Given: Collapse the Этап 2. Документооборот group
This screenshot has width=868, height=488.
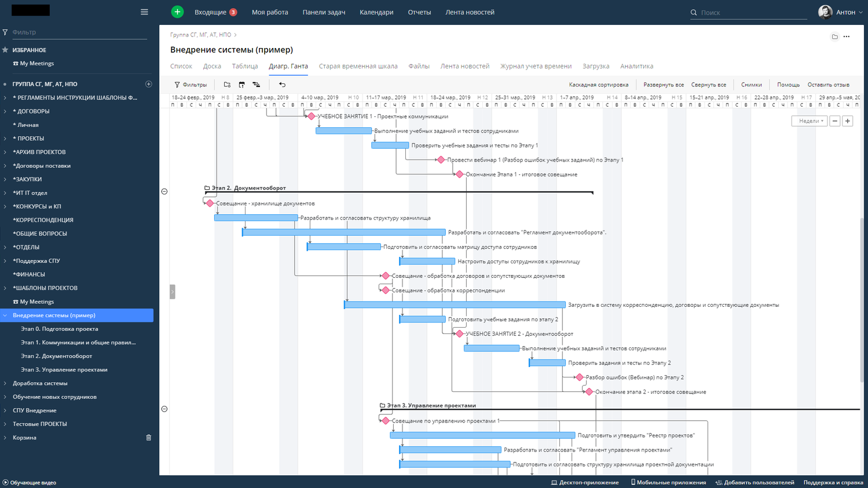Looking at the screenshot, I should (x=164, y=192).
